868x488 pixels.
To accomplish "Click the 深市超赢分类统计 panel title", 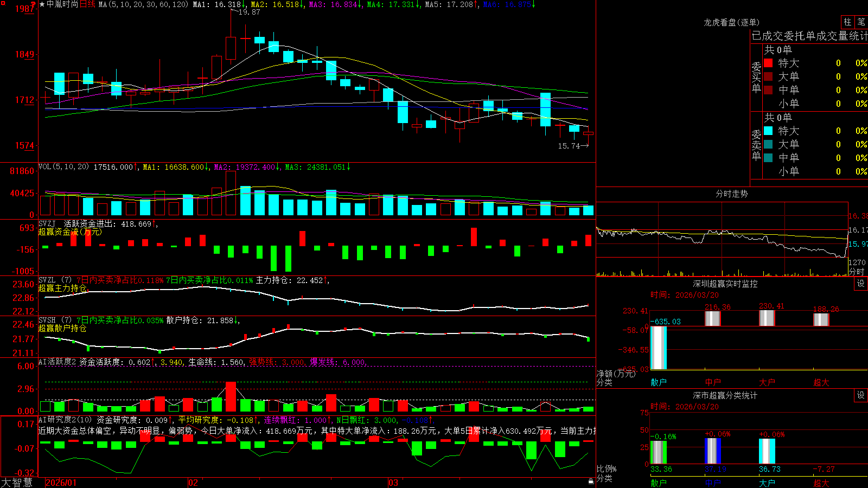I will tap(725, 395).
